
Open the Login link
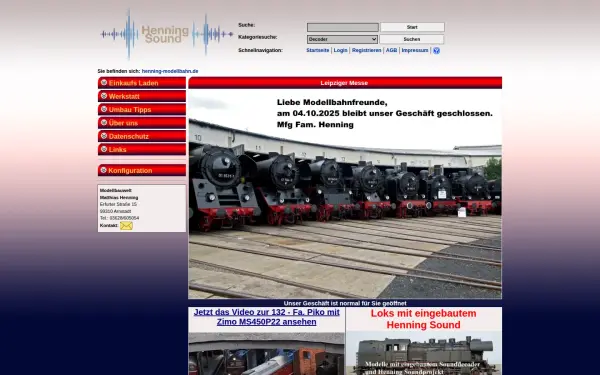(x=341, y=51)
